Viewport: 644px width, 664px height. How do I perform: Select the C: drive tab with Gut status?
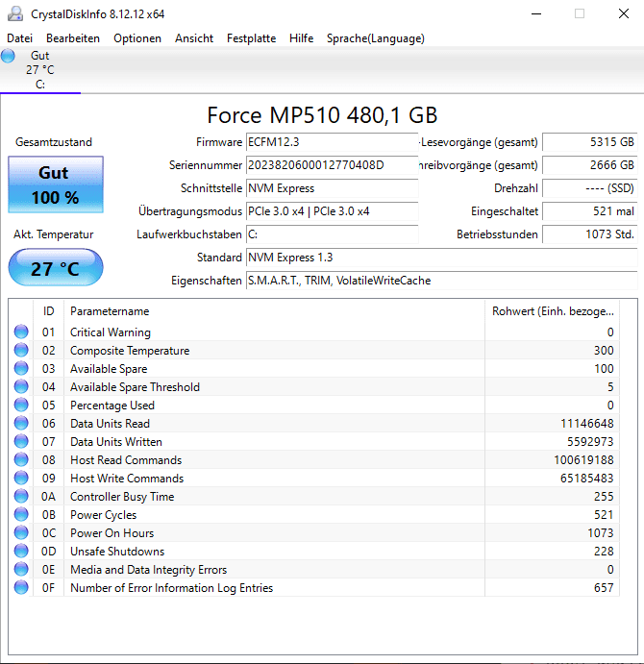pyautogui.click(x=40, y=70)
